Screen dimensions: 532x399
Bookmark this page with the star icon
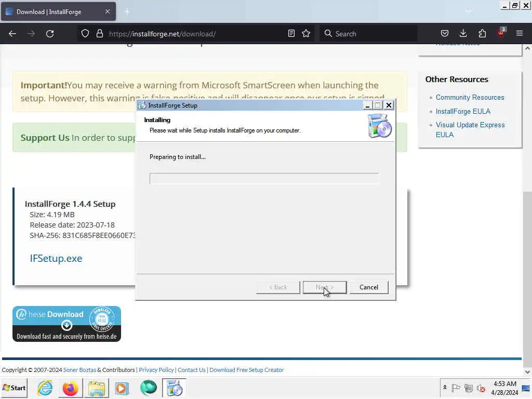pyautogui.click(x=306, y=34)
